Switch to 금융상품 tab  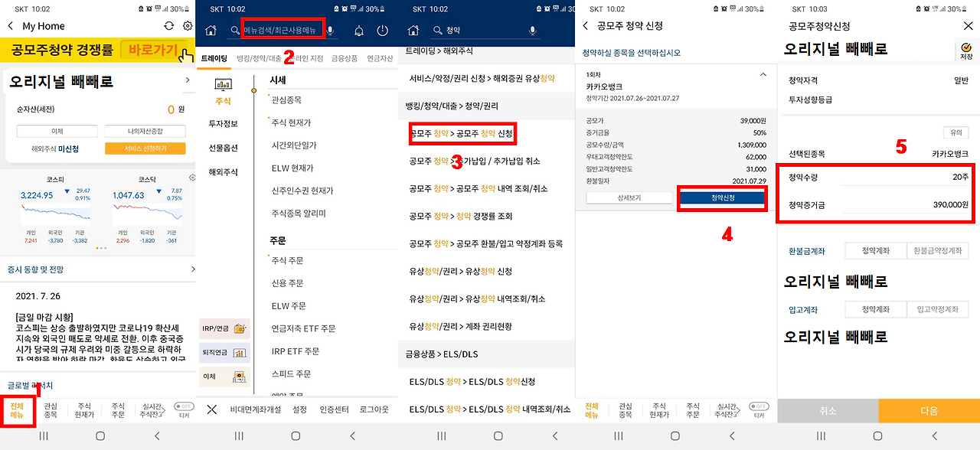[x=345, y=58]
